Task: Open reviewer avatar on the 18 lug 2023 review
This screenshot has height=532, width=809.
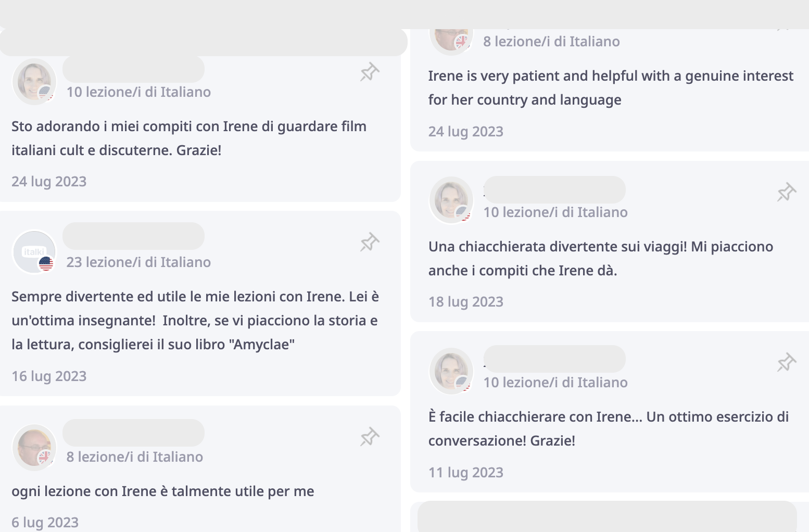Action: click(x=451, y=200)
